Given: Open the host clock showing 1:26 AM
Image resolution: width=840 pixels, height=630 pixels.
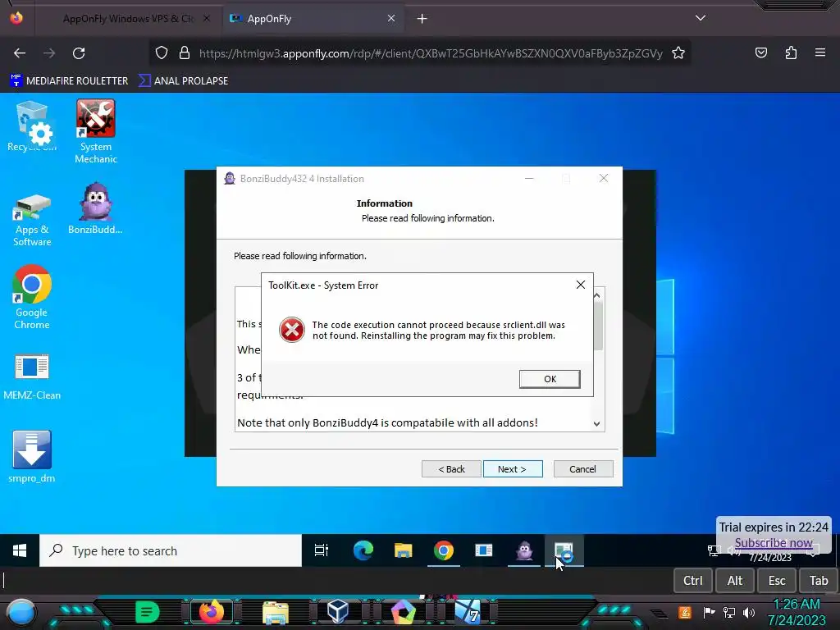Looking at the screenshot, I should (797, 612).
